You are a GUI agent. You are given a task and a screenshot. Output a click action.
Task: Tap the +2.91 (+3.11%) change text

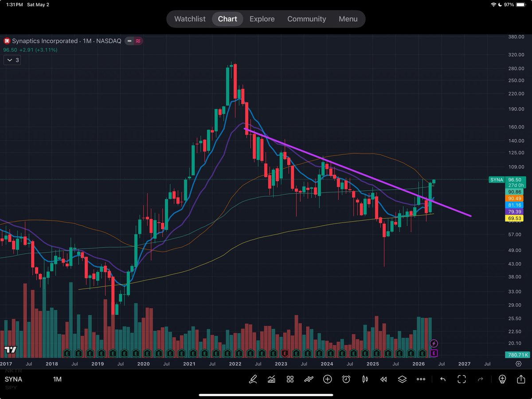click(x=39, y=50)
